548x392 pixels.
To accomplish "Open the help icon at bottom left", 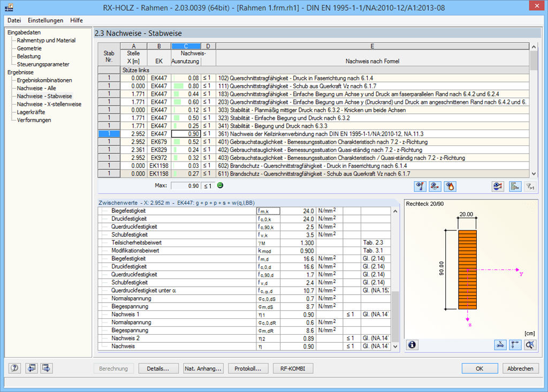I will tap(14, 368).
